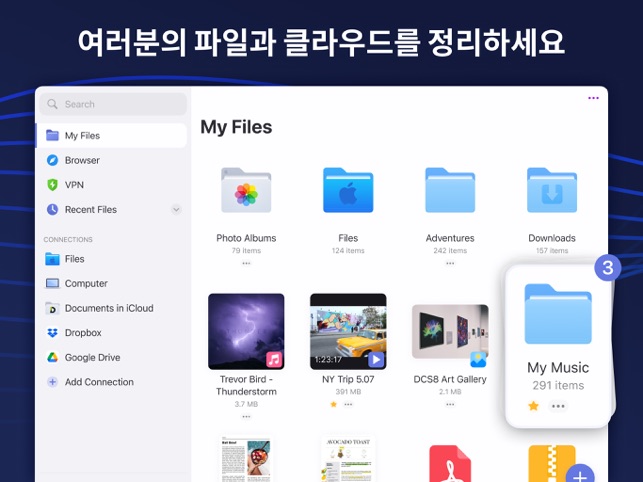Screen dimensions: 643x482
Task: Click the play badge on NY Trip video
Action: (x=376, y=359)
